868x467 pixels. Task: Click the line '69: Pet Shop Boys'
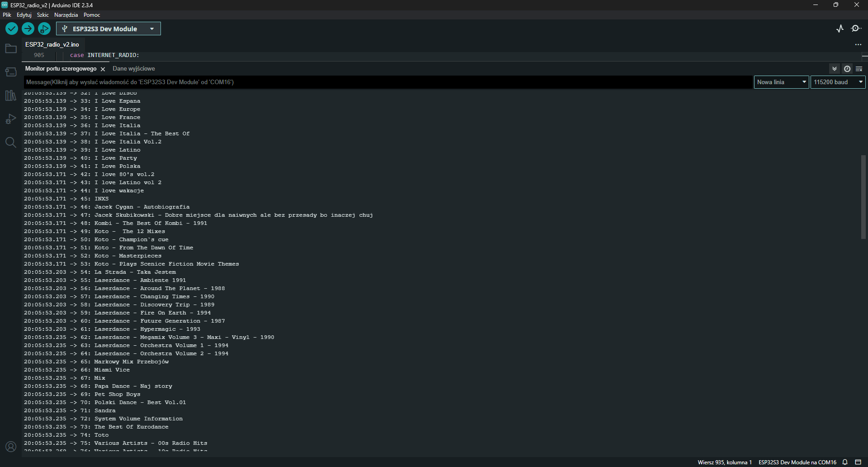82,394
